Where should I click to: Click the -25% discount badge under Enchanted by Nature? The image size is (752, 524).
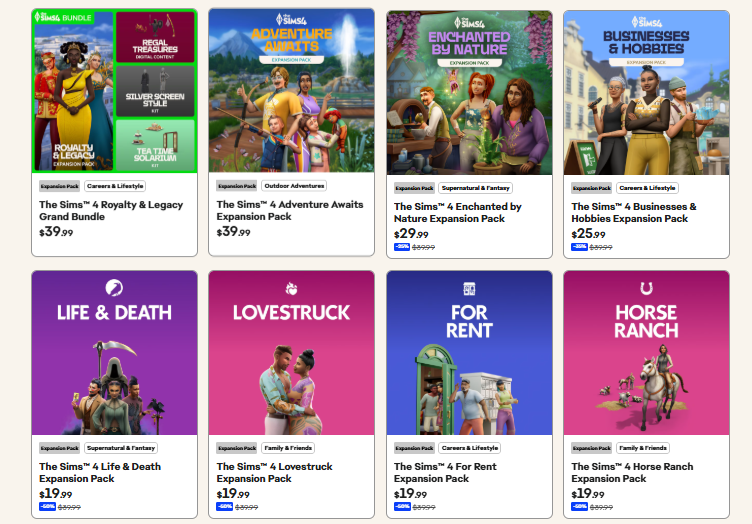[x=402, y=247]
